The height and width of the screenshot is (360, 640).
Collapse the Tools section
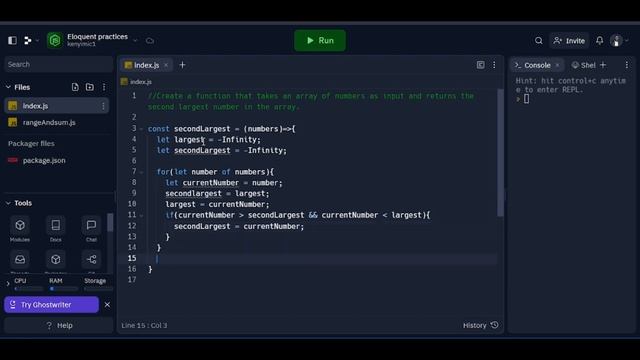pyautogui.click(x=8, y=203)
